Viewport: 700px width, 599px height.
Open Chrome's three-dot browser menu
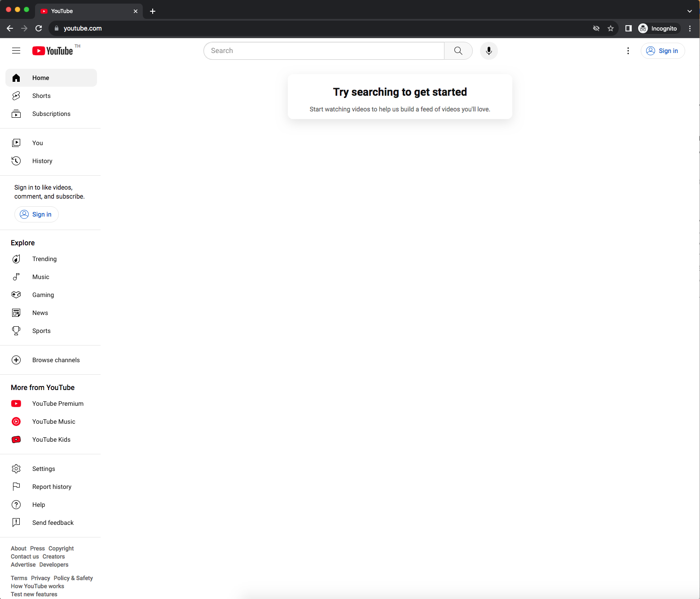point(690,28)
